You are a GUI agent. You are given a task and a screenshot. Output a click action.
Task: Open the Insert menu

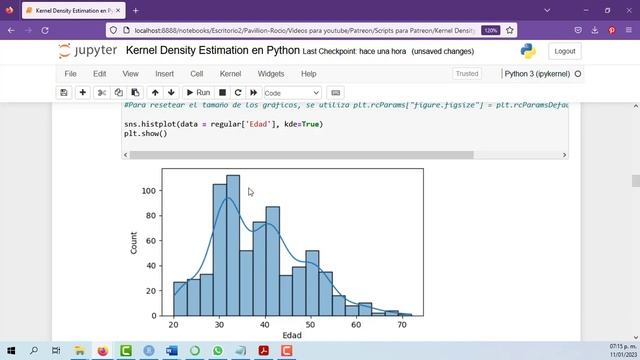point(164,74)
